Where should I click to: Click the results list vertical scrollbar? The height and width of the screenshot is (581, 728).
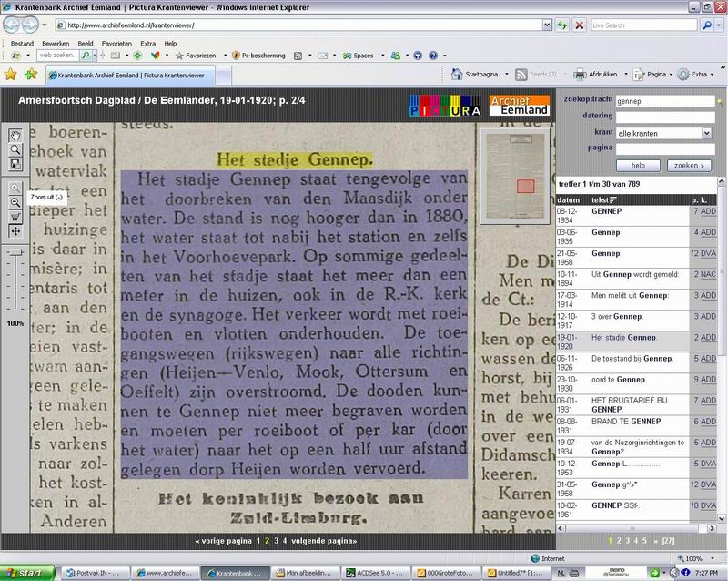[x=722, y=348]
